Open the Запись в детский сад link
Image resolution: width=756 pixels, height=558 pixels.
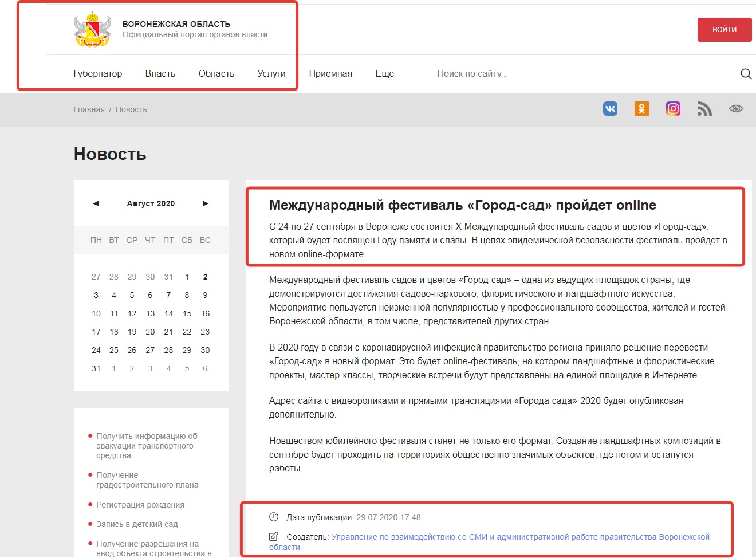pos(137,524)
